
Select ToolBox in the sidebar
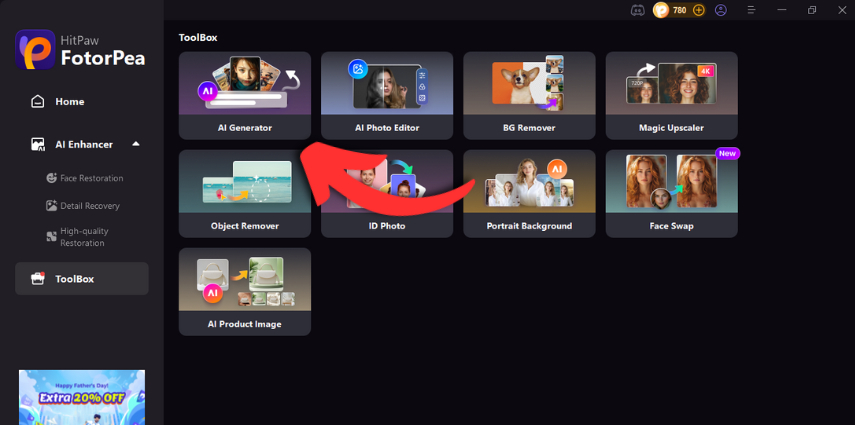pos(82,279)
